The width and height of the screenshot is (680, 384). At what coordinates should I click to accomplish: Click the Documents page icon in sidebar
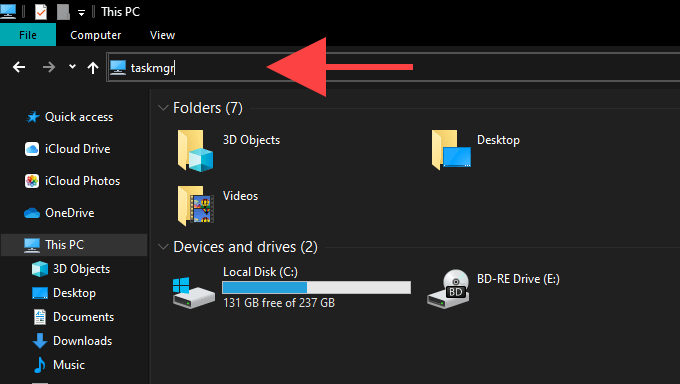coord(40,317)
